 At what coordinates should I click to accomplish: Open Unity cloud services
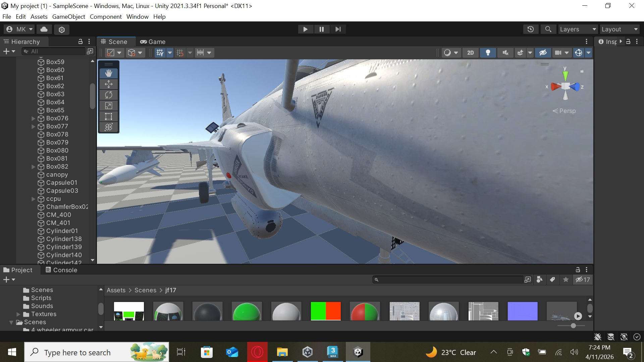point(44,29)
